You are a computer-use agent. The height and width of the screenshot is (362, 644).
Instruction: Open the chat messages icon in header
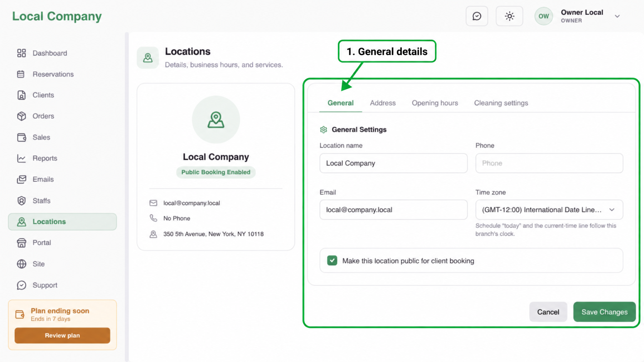[477, 16]
